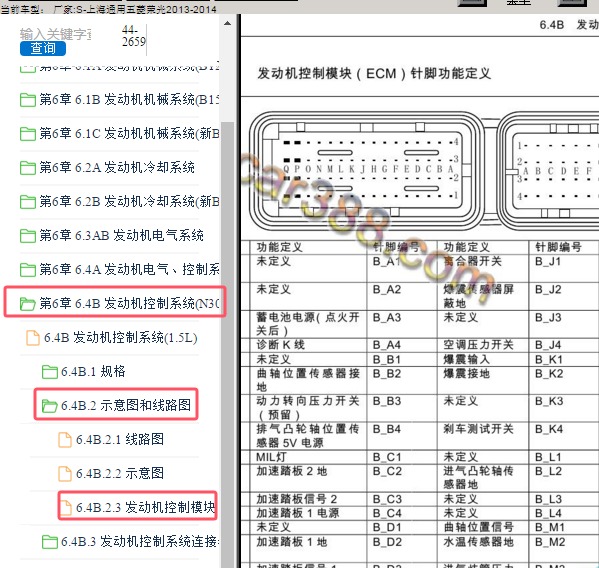Click document icon beside 6.4B.2.1 线路图
The width and height of the screenshot is (599, 568).
click(x=65, y=440)
